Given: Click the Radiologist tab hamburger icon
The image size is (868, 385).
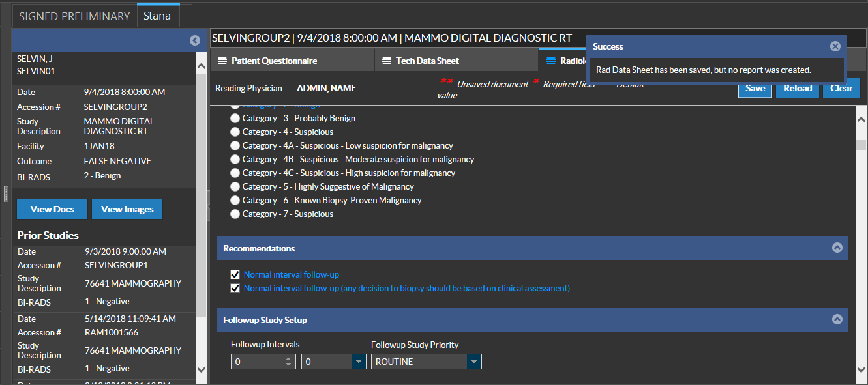Looking at the screenshot, I should (x=550, y=61).
